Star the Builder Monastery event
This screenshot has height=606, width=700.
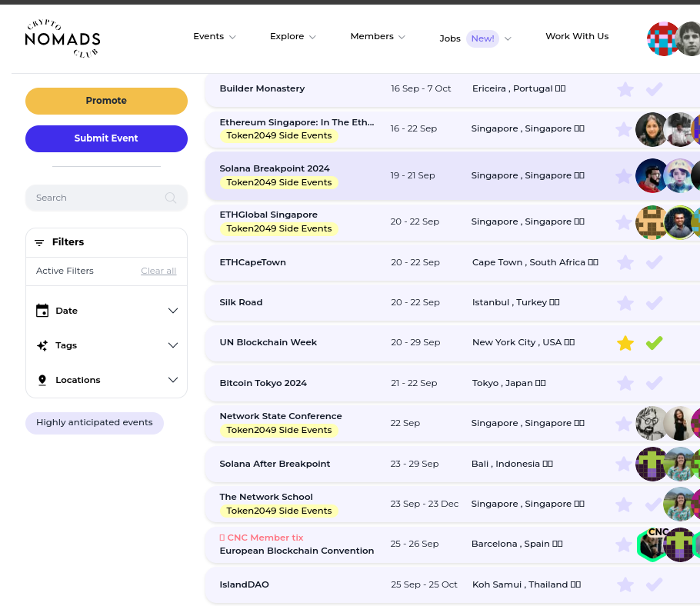tap(625, 89)
